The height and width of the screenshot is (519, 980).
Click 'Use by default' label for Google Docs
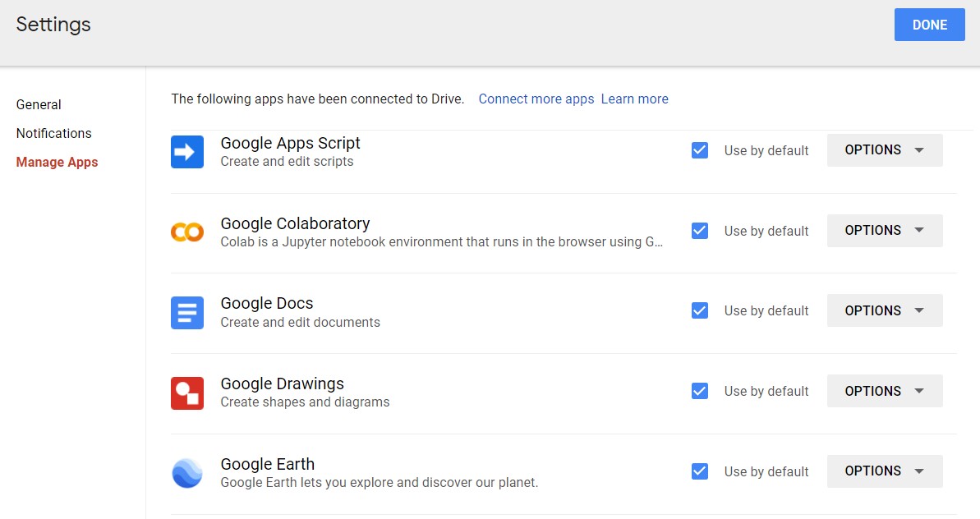point(766,311)
